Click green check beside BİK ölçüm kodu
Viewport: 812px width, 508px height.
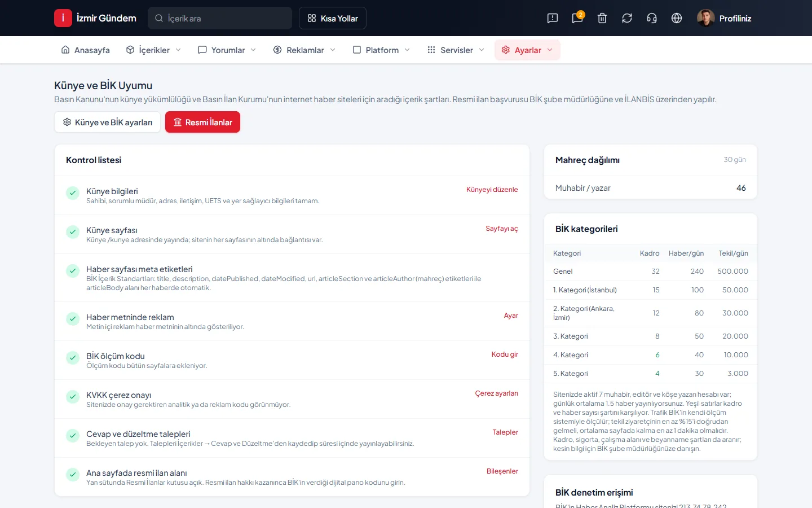(73, 358)
